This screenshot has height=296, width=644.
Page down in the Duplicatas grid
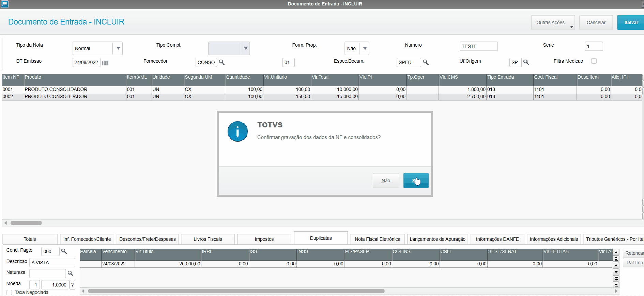tap(616, 278)
